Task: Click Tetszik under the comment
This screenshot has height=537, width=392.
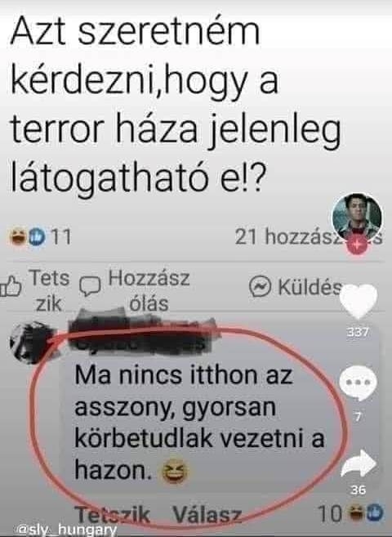Action: [112, 514]
